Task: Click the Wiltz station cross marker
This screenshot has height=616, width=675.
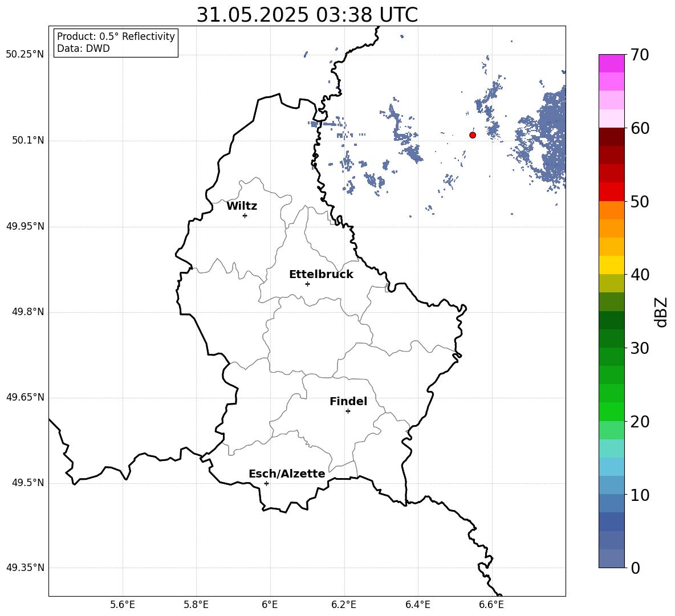Action: (x=245, y=215)
